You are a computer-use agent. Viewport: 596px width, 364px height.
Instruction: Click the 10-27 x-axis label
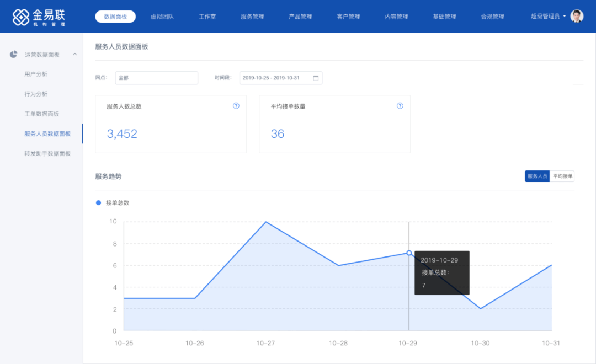click(x=265, y=343)
